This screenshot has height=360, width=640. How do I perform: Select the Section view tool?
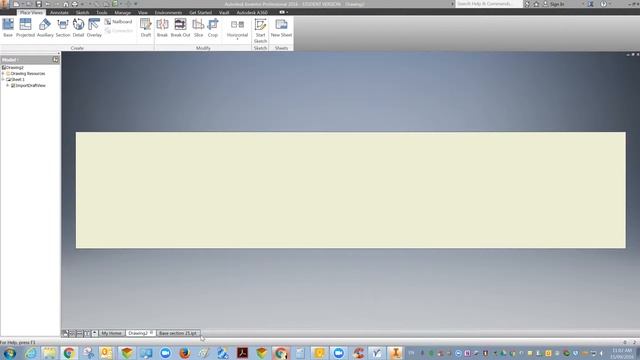[x=63, y=28]
